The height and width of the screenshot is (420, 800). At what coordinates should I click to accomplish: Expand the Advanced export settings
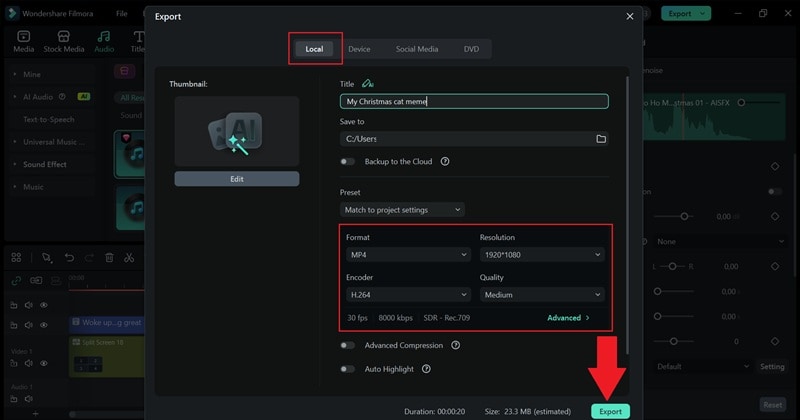tap(568, 317)
